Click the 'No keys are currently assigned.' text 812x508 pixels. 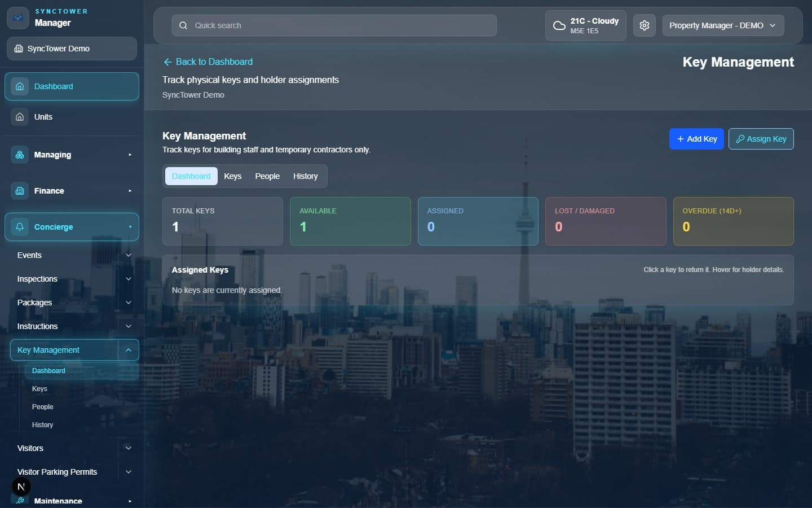pos(227,290)
